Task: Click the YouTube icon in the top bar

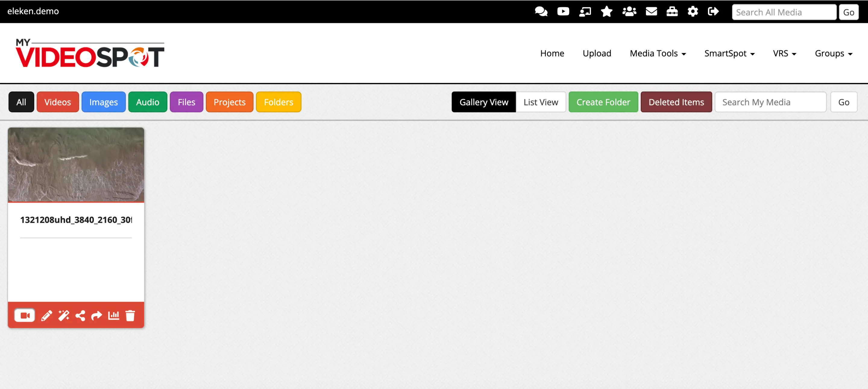Action: pos(563,11)
